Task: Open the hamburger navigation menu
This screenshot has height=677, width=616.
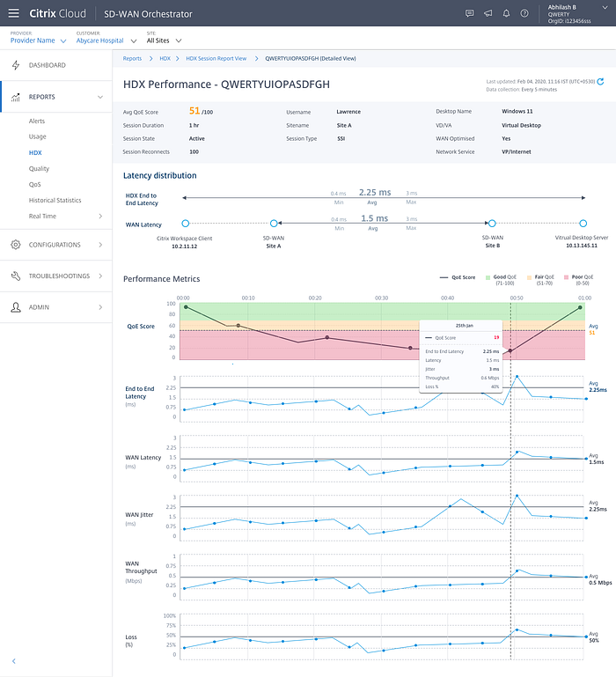Action: (x=14, y=13)
